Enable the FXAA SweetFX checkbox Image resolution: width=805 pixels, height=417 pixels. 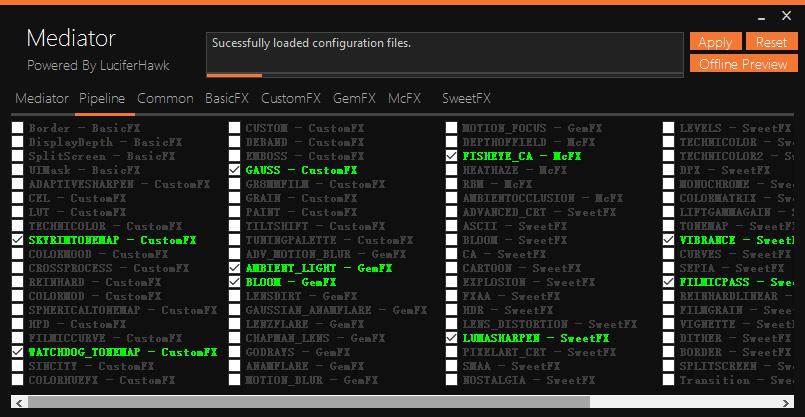[x=452, y=297]
